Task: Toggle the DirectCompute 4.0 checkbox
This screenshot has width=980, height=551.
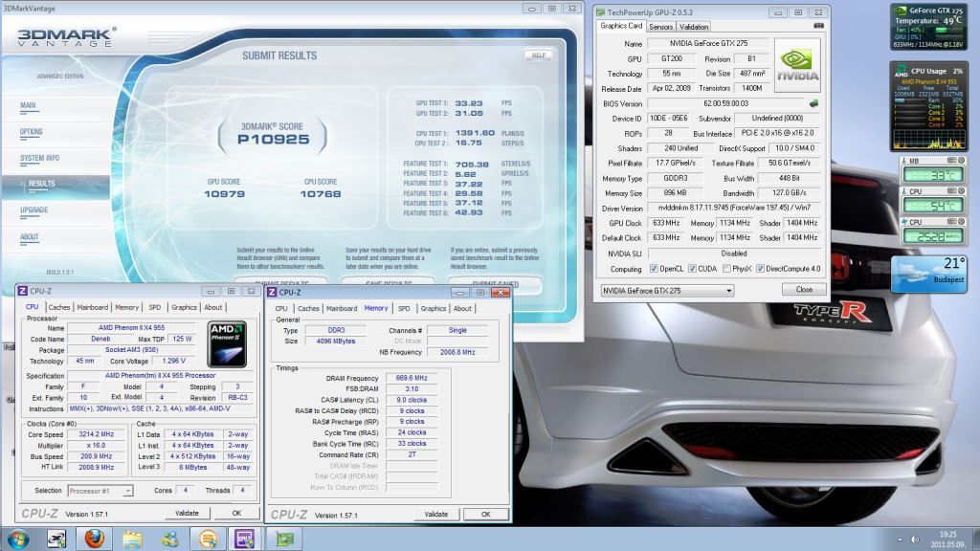Action: (x=760, y=269)
